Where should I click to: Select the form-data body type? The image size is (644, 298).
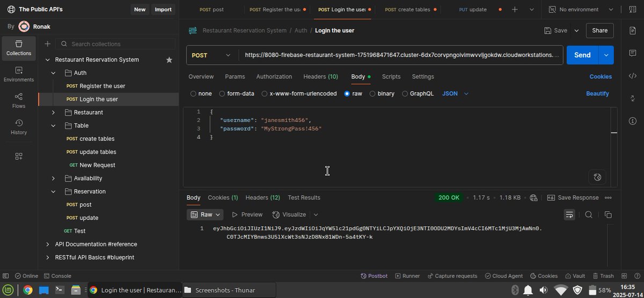tap(237, 93)
